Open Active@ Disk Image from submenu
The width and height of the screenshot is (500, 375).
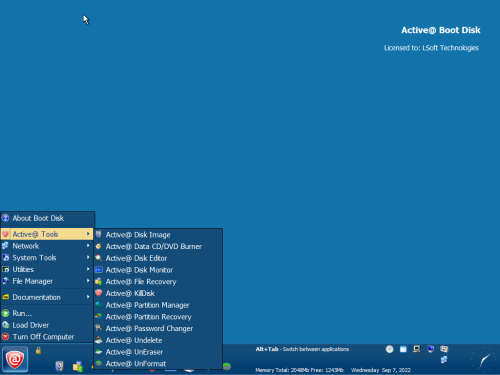pos(158,235)
